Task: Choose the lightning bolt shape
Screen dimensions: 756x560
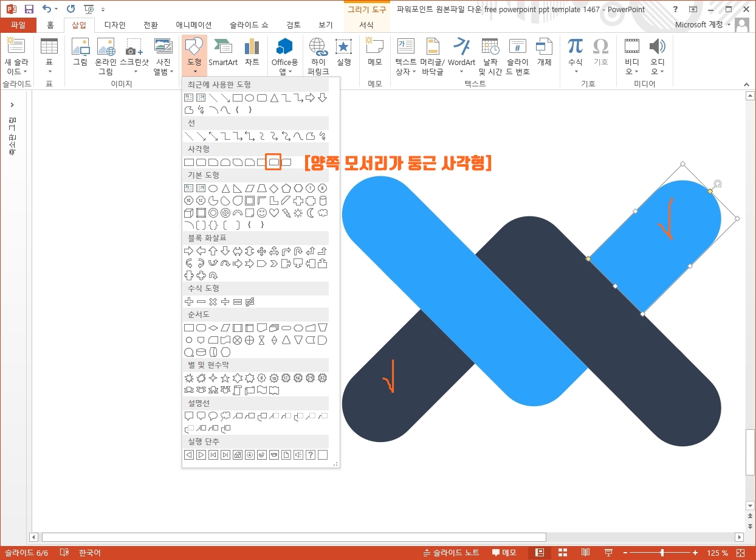Action: click(286, 213)
